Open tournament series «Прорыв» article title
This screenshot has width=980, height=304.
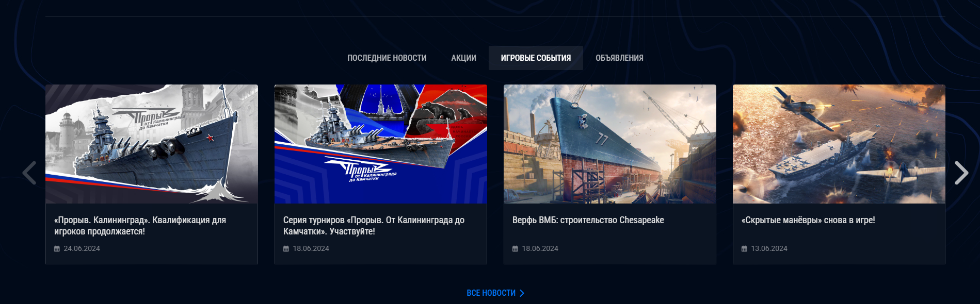tap(374, 226)
